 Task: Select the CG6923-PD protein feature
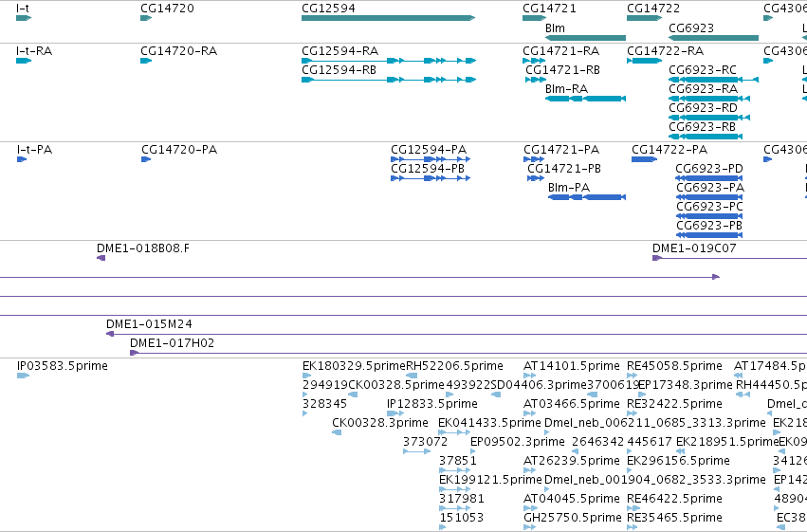pos(709,178)
